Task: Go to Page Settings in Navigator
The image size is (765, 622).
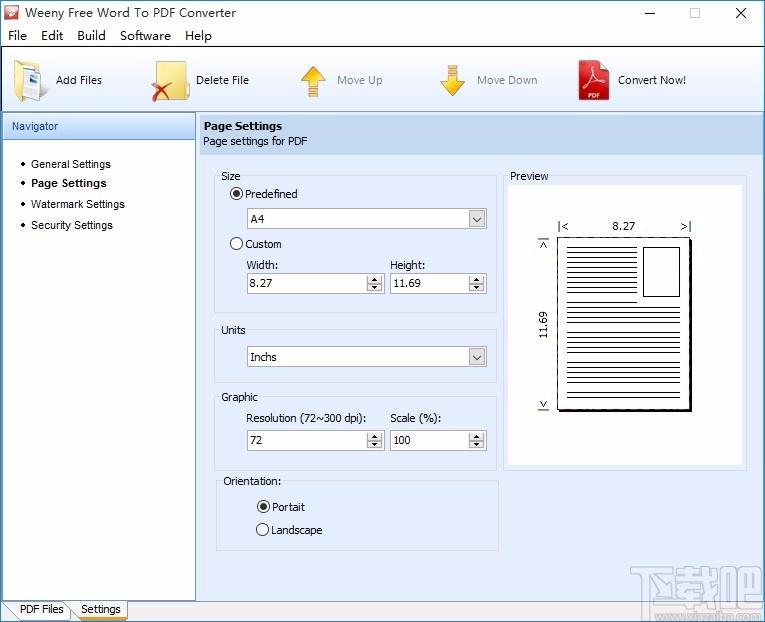Action: pos(69,183)
